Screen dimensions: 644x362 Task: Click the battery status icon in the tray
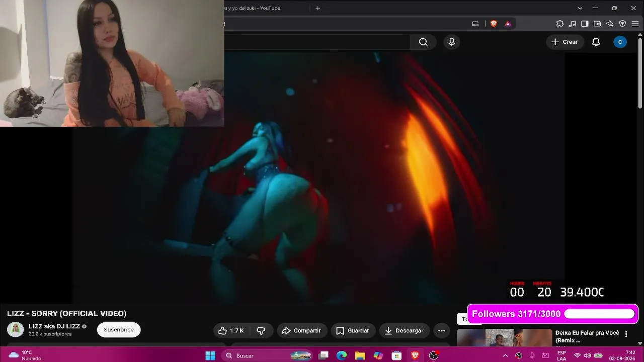pyautogui.click(x=597, y=356)
